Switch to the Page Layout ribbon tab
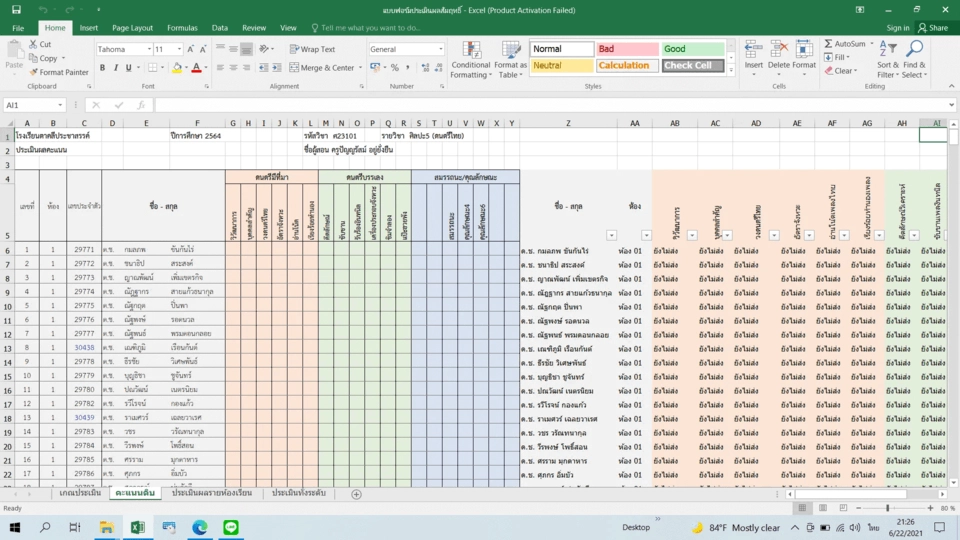Screen dimensions: 960x540 point(132,28)
